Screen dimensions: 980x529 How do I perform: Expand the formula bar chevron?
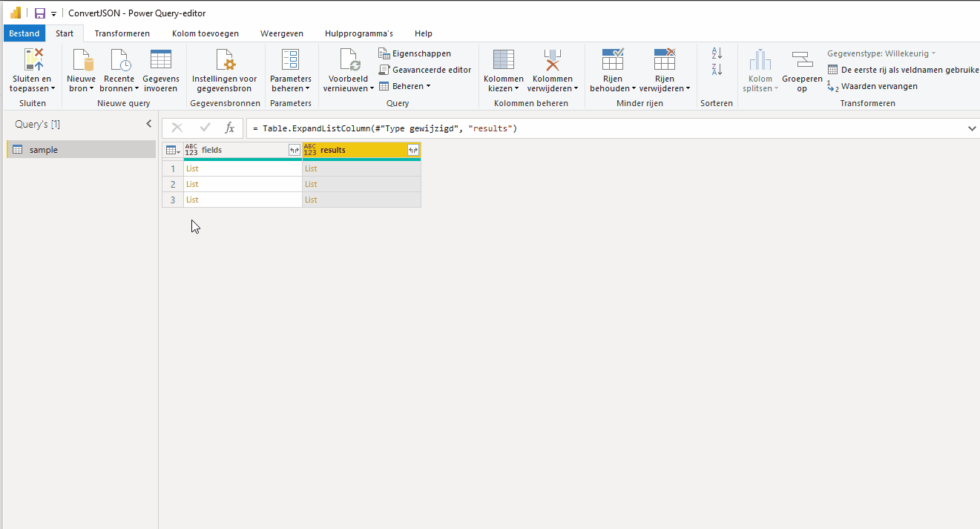coord(972,128)
